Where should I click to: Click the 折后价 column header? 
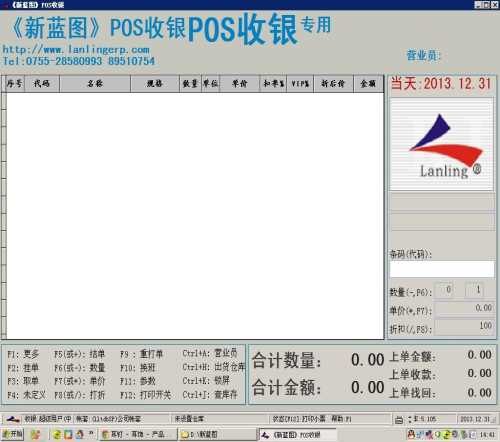pyautogui.click(x=333, y=84)
